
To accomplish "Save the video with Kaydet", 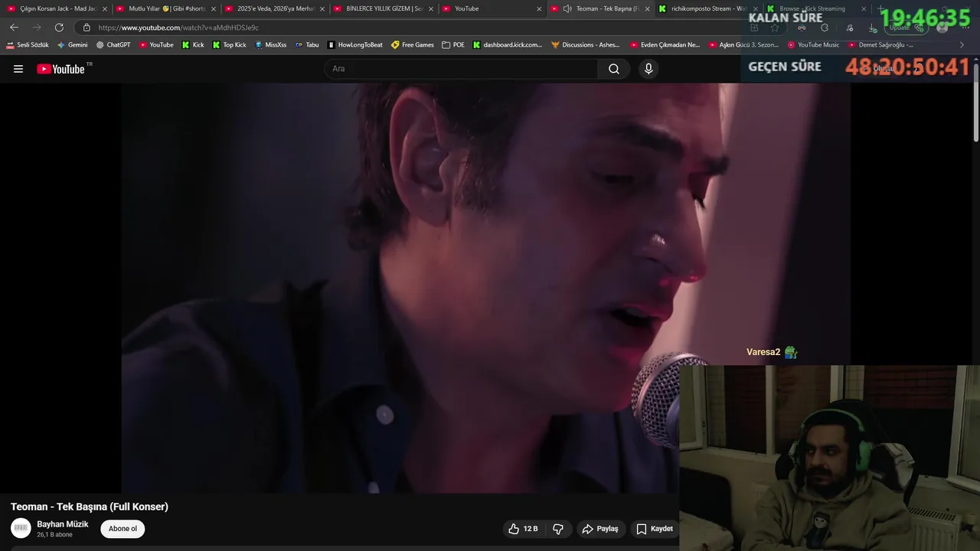I will (655, 529).
